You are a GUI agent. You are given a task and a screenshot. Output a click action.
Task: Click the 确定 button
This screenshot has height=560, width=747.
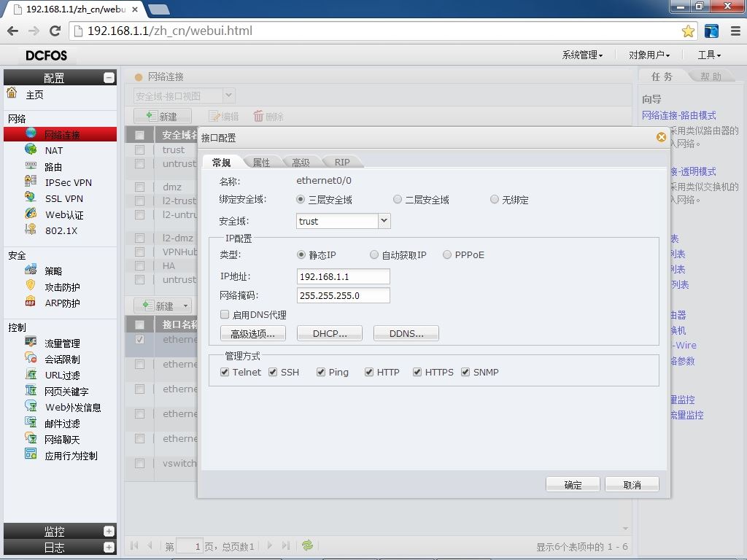[x=573, y=484]
